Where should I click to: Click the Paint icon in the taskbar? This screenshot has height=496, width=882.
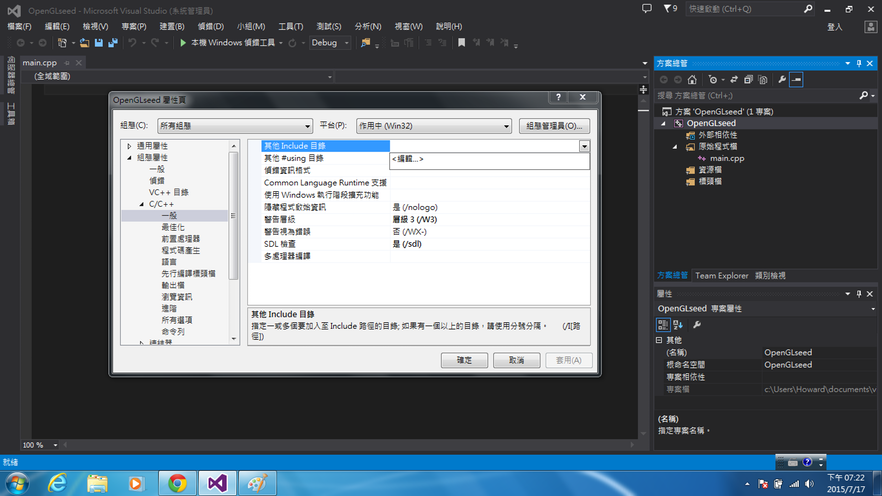257,483
